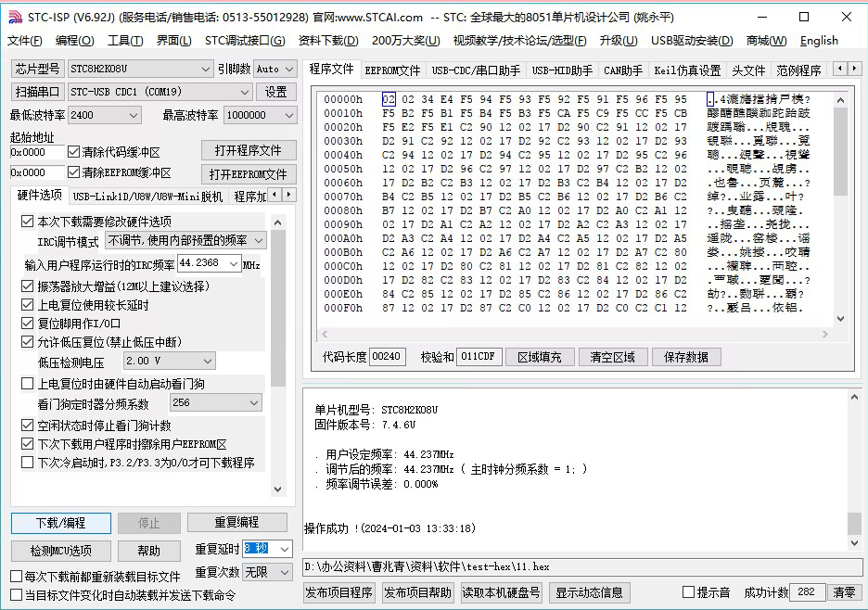
Task: Click the 清零 button beside 成功计数
Action: click(x=844, y=592)
